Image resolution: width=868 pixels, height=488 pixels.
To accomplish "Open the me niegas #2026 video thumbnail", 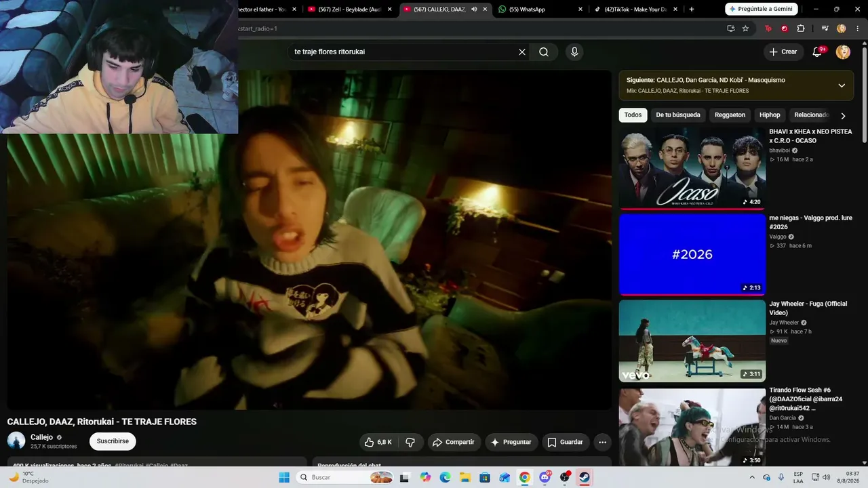I will point(692,254).
